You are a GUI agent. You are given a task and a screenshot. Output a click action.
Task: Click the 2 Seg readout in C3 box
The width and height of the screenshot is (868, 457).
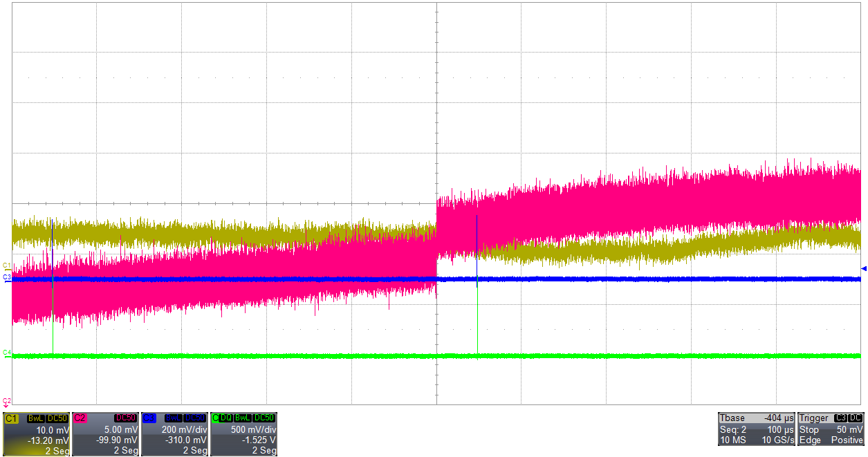coord(195,451)
